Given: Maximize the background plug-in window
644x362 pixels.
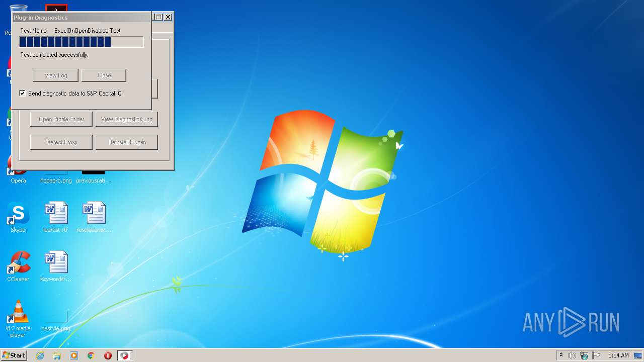Looking at the screenshot, I should click(158, 17).
